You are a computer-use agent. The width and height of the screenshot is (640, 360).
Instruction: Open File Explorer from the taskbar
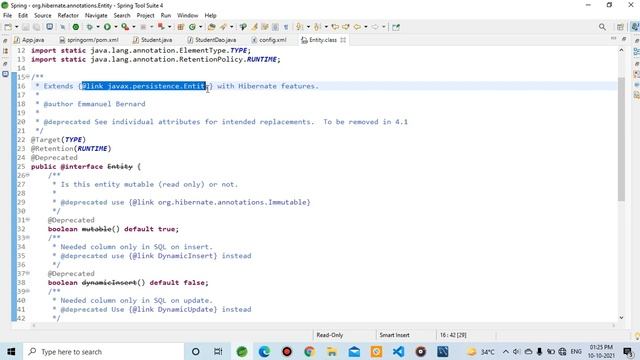(331, 351)
